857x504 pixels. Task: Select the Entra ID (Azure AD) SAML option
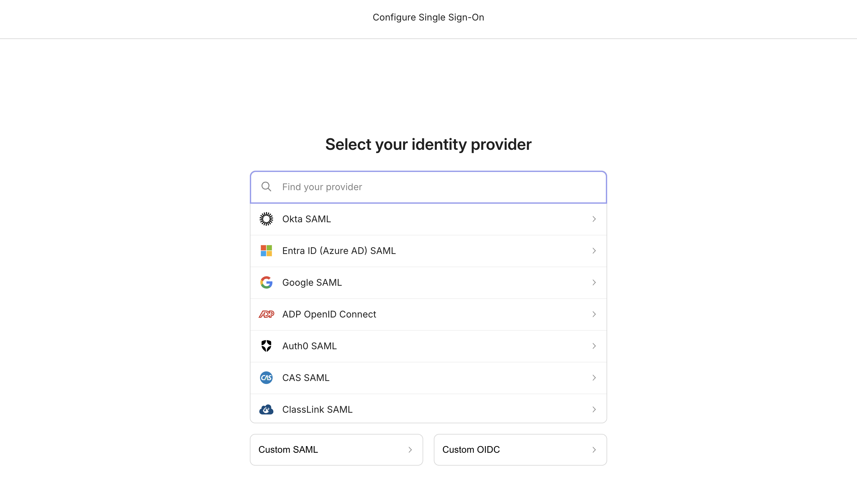click(339, 251)
